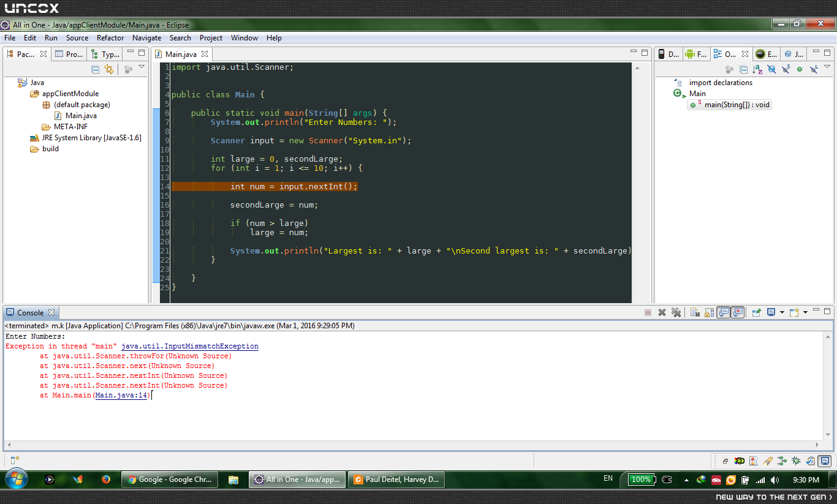Image resolution: width=837 pixels, height=504 pixels.
Task: Open Paul Deitel PDF taskbar window
Action: coord(396,480)
